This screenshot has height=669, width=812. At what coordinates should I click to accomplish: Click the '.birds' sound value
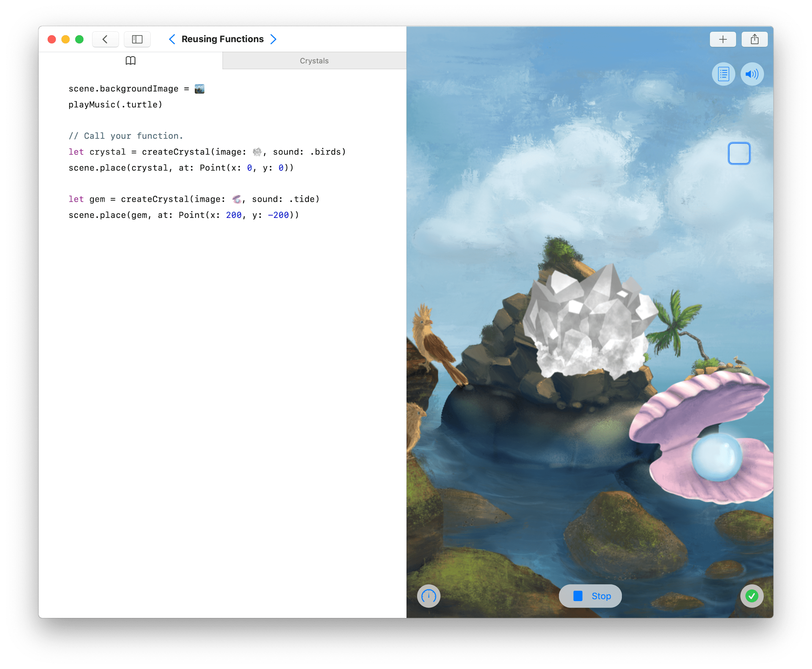(325, 152)
